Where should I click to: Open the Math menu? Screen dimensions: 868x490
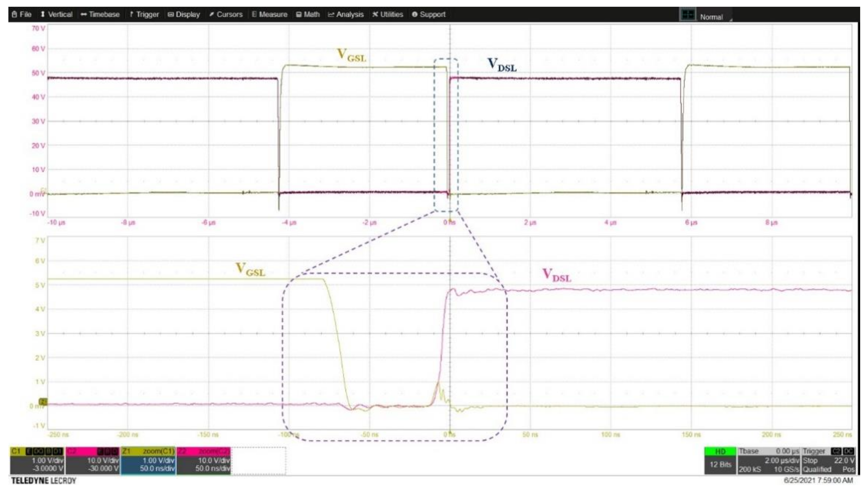coord(308,15)
